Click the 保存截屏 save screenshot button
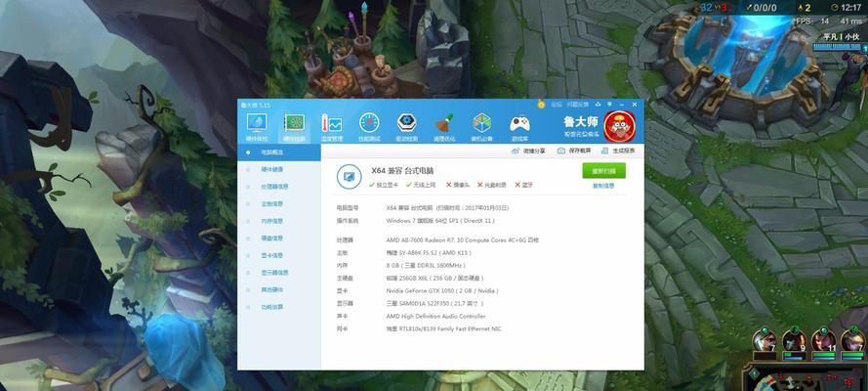Screen dimensions: 868x391 point(573,151)
